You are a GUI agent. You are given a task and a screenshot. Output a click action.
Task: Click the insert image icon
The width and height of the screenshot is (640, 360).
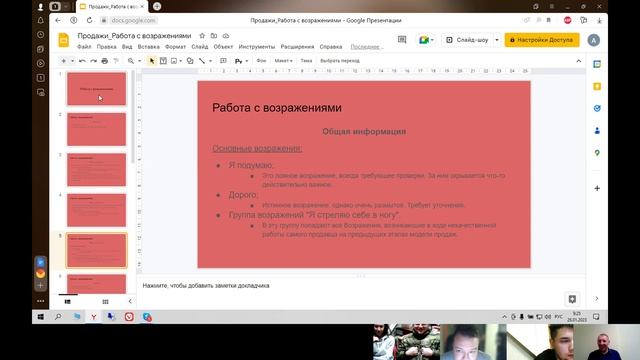click(174, 61)
